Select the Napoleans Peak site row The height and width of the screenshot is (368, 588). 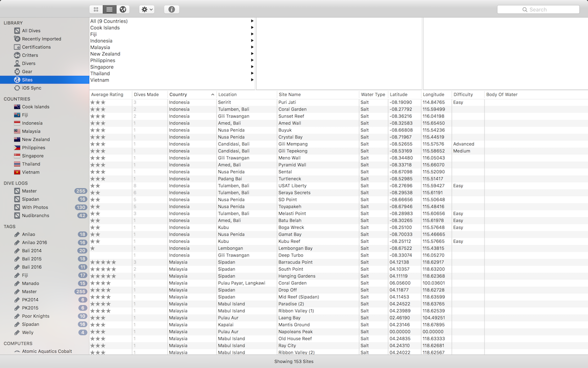pyautogui.click(x=339, y=332)
